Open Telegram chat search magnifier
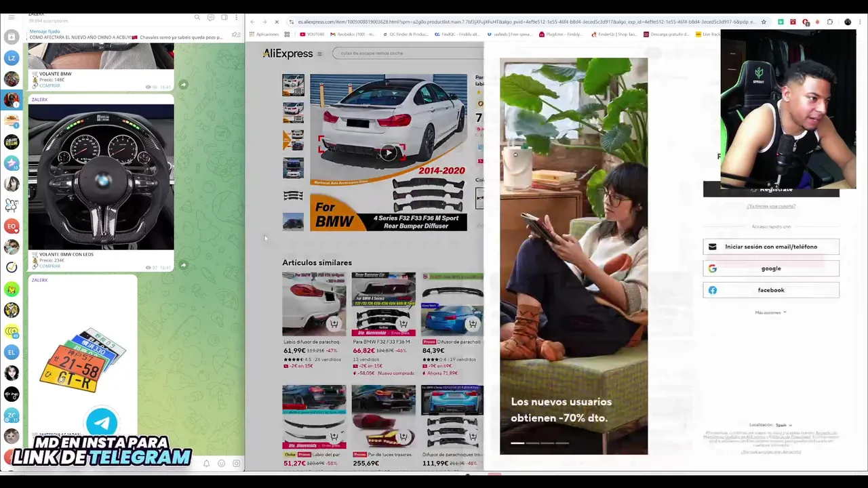868x488 pixels. (197, 17)
